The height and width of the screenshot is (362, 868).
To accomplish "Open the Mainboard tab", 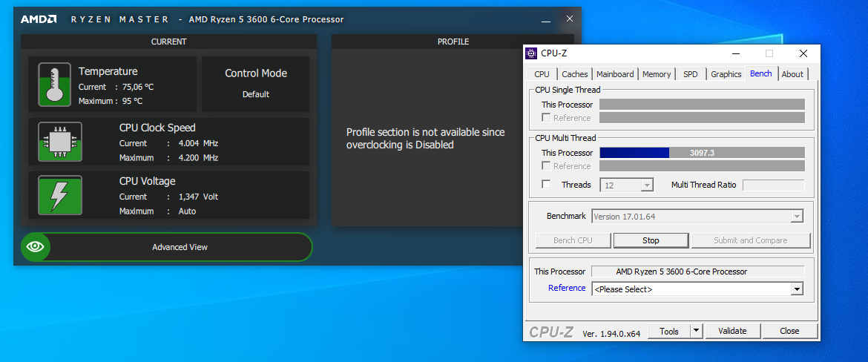I will [x=615, y=74].
